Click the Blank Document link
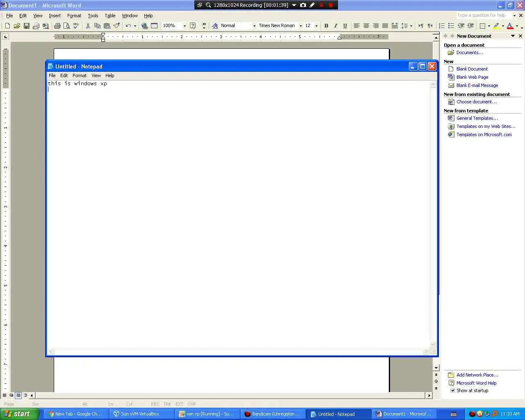 click(x=472, y=69)
